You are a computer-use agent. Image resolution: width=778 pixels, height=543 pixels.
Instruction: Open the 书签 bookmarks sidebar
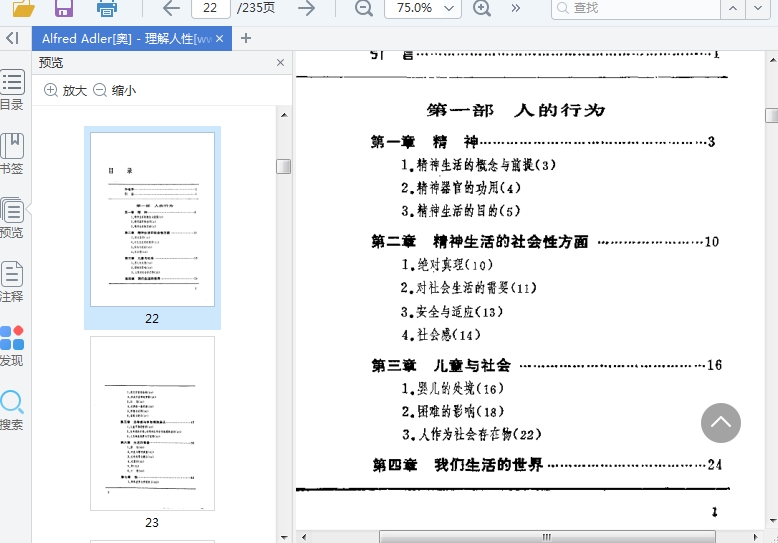point(12,154)
